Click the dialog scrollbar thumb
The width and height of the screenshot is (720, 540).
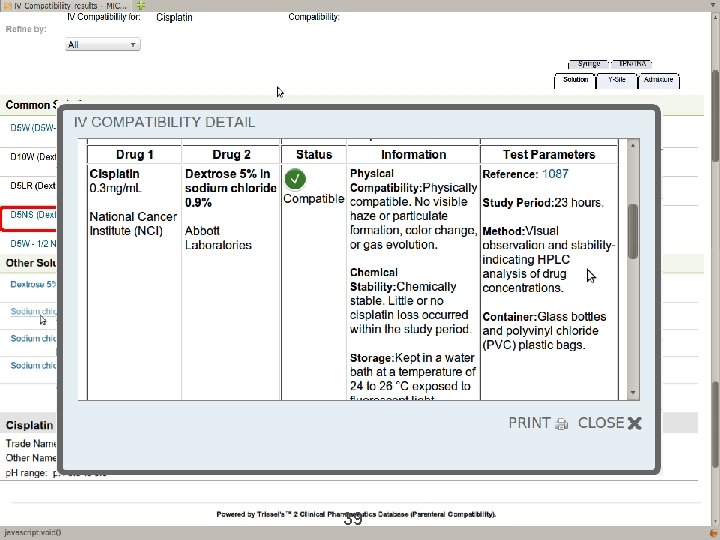[x=633, y=231]
